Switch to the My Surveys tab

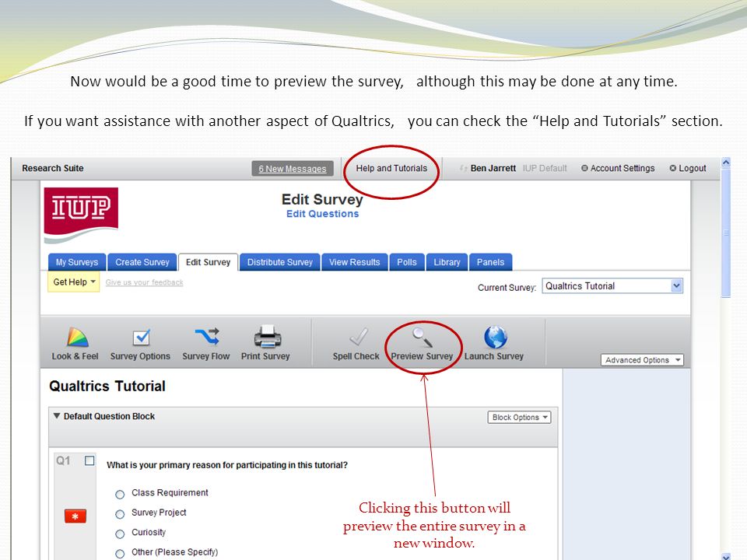(x=77, y=262)
